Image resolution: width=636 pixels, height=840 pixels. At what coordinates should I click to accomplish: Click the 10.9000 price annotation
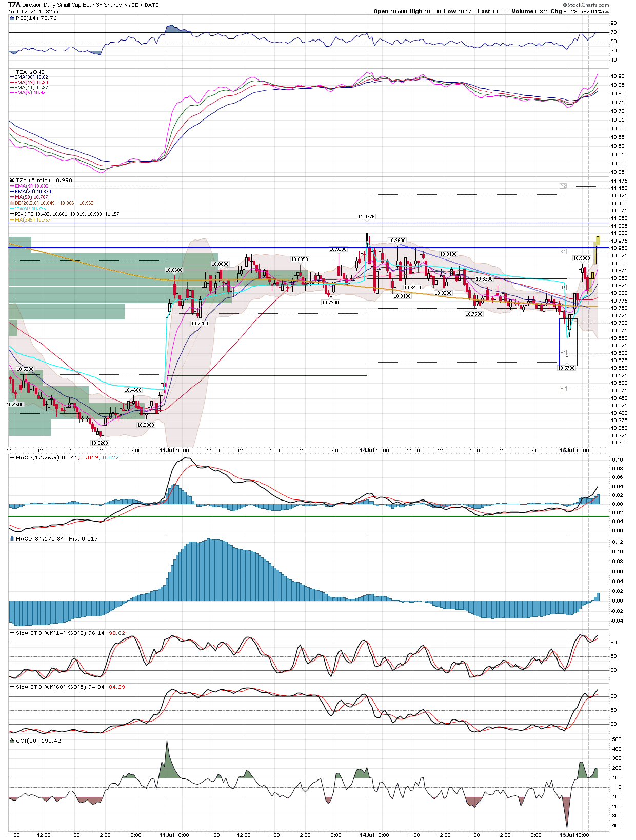[582, 258]
